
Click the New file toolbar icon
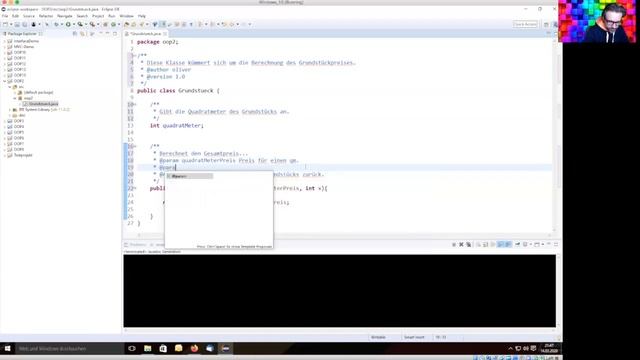point(5,24)
